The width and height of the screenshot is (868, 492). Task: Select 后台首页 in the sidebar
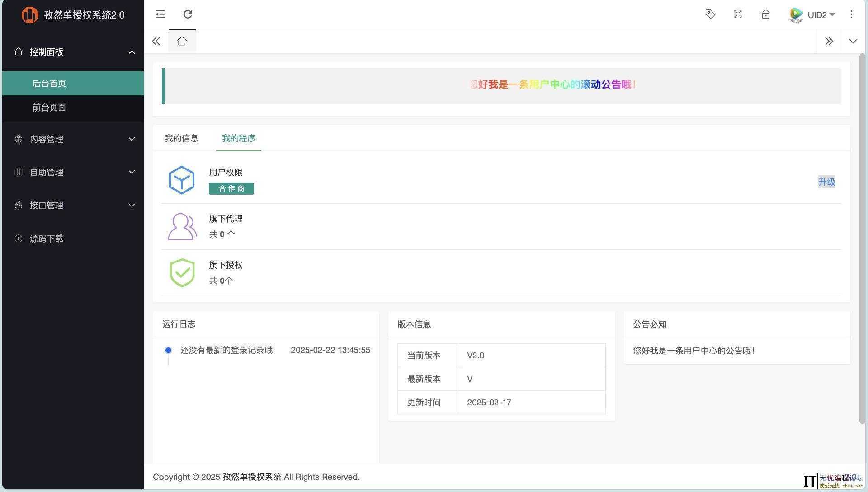(x=49, y=83)
